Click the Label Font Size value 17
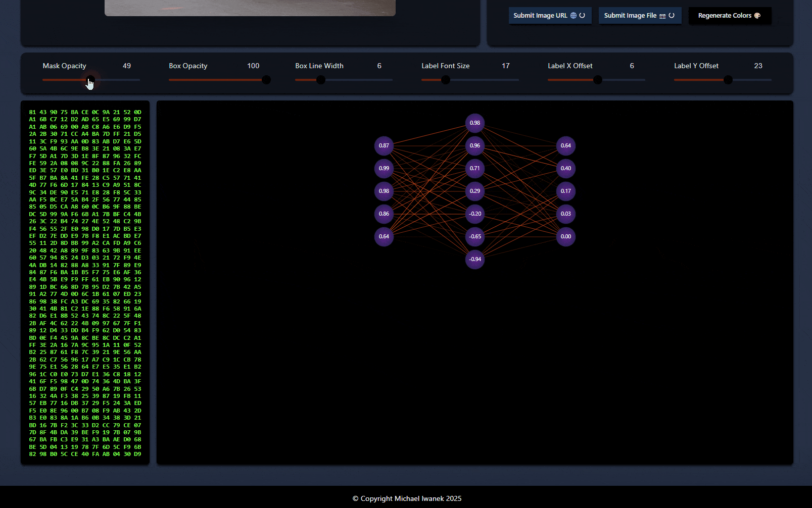The height and width of the screenshot is (508, 812). click(506, 66)
